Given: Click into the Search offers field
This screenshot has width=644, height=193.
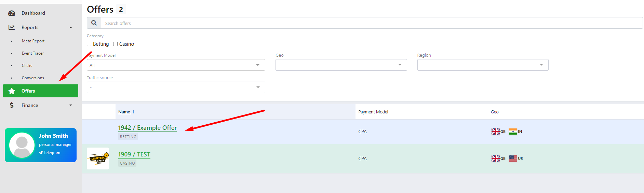Looking at the screenshot, I should (371, 23).
